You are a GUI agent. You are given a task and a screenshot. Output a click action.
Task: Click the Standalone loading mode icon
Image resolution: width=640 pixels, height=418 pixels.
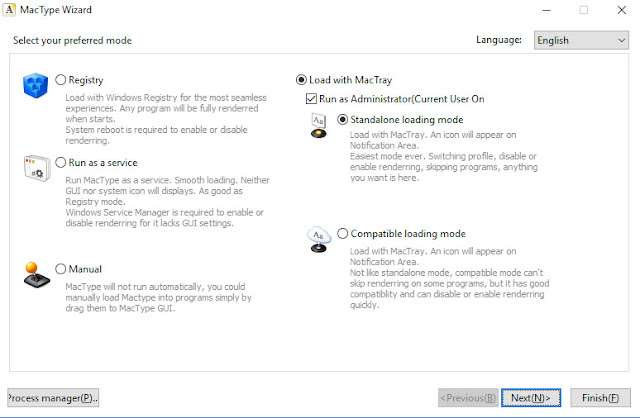(319, 126)
